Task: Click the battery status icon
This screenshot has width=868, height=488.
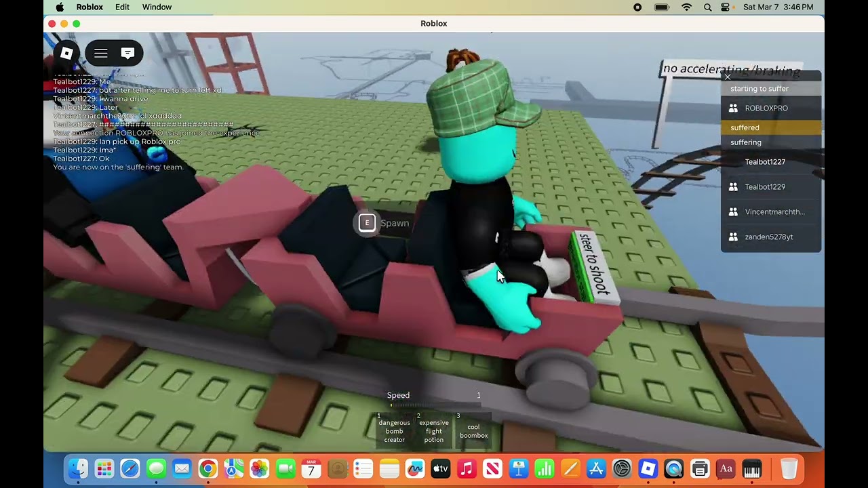Action: pyautogui.click(x=662, y=7)
